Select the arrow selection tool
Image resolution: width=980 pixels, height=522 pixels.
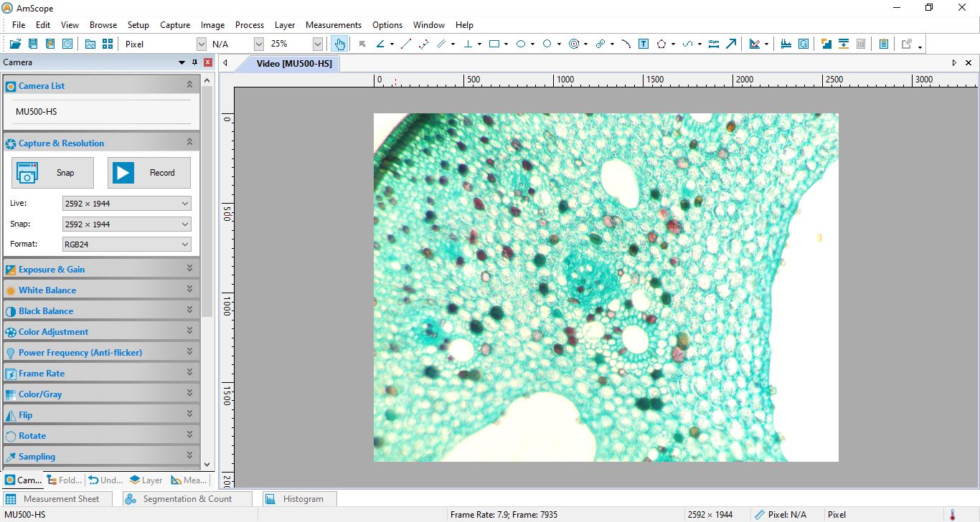[x=362, y=44]
